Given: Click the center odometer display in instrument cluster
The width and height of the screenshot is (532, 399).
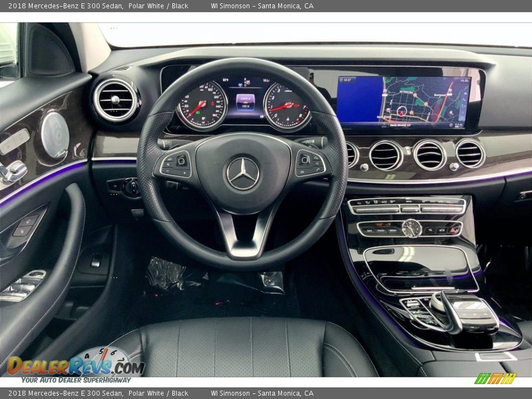Looking at the screenshot, I should [x=245, y=103].
